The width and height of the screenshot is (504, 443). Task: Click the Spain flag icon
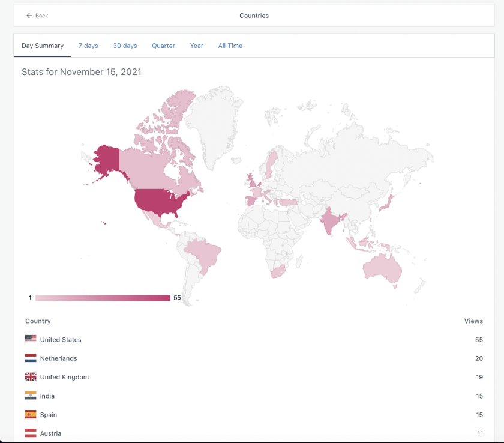[x=31, y=414]
